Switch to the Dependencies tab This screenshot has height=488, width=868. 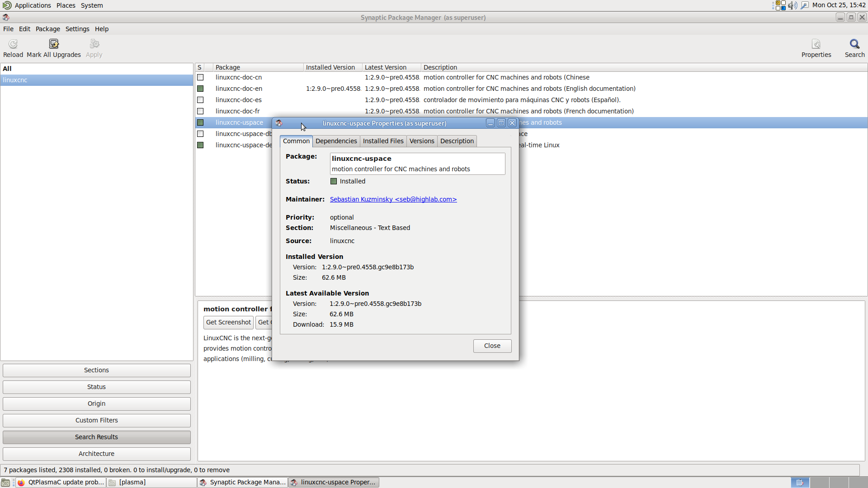[336, 141]
